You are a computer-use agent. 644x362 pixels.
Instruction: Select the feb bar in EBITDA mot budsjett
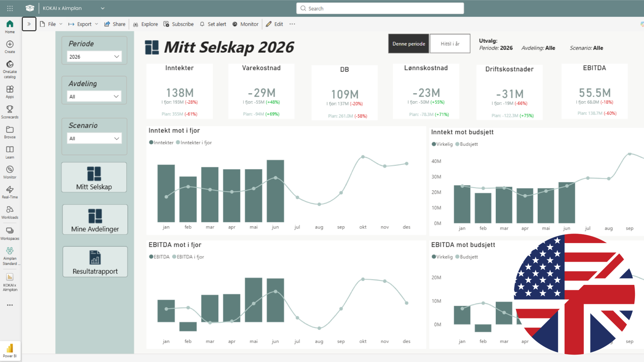pyautogui.click(x=483, y=328)
